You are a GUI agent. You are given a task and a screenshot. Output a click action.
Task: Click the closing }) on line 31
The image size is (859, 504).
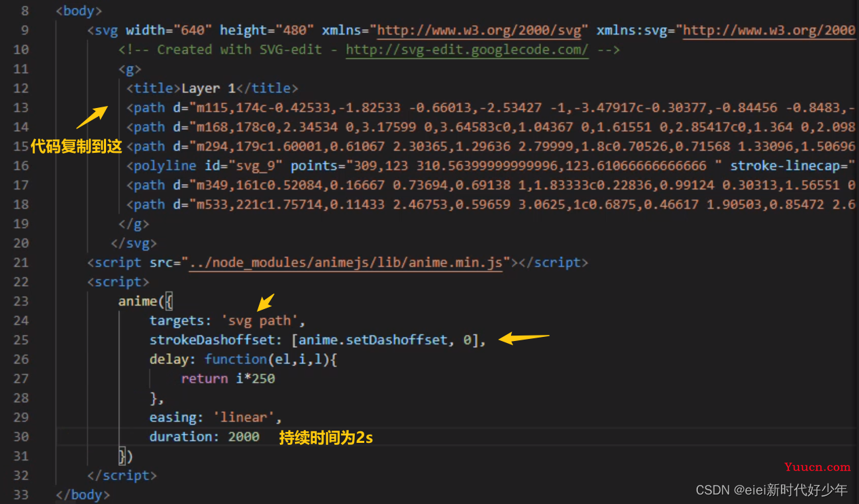(x=126, y=456)
